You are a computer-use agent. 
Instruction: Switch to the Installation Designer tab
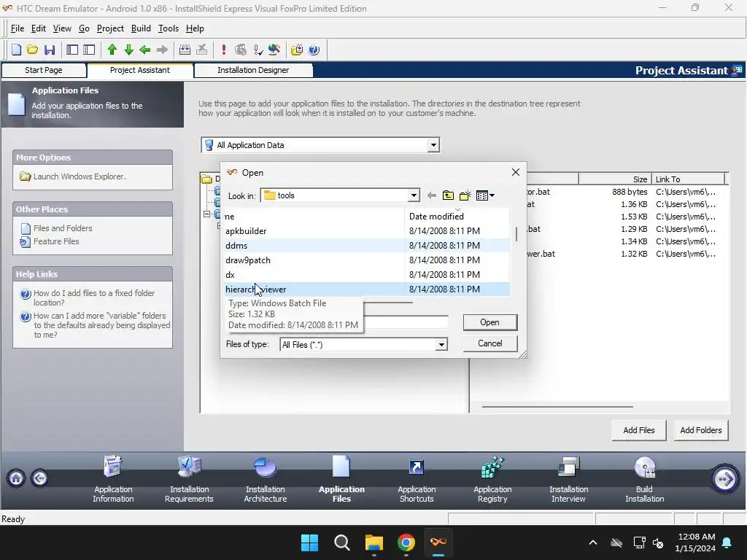point(253,70)
